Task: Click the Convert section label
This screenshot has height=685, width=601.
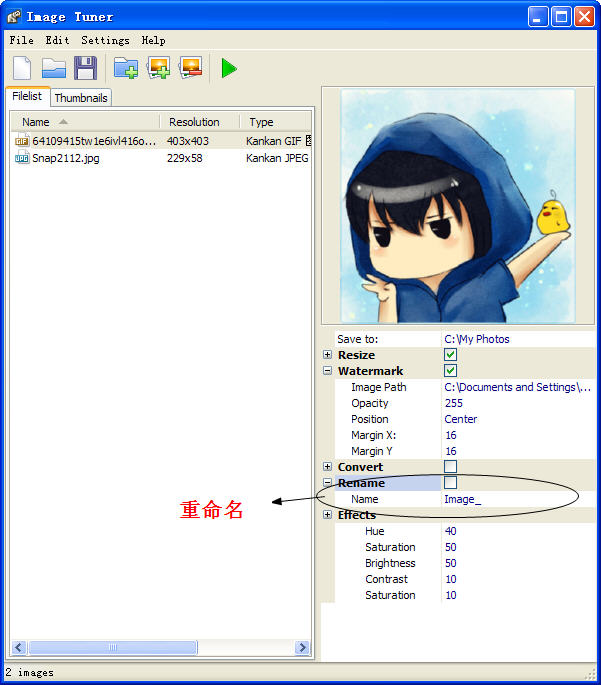Action: tap(360, 467)
